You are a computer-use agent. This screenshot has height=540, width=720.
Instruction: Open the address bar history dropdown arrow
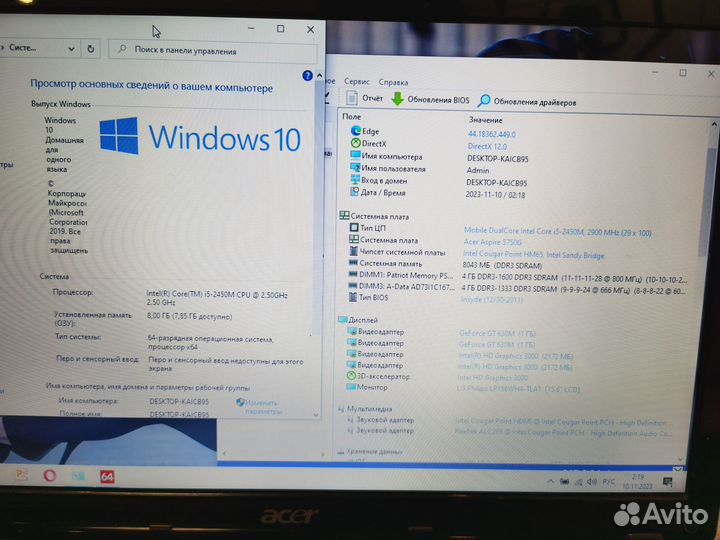click(71, 48)
